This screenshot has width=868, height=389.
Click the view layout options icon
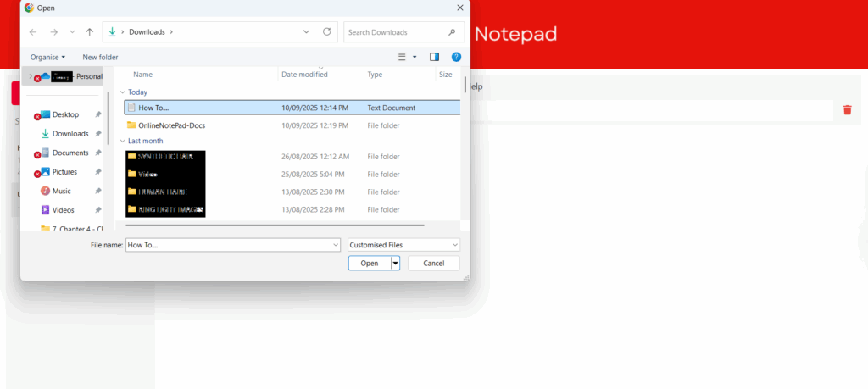pyautogui.click(x=403, y=57)
